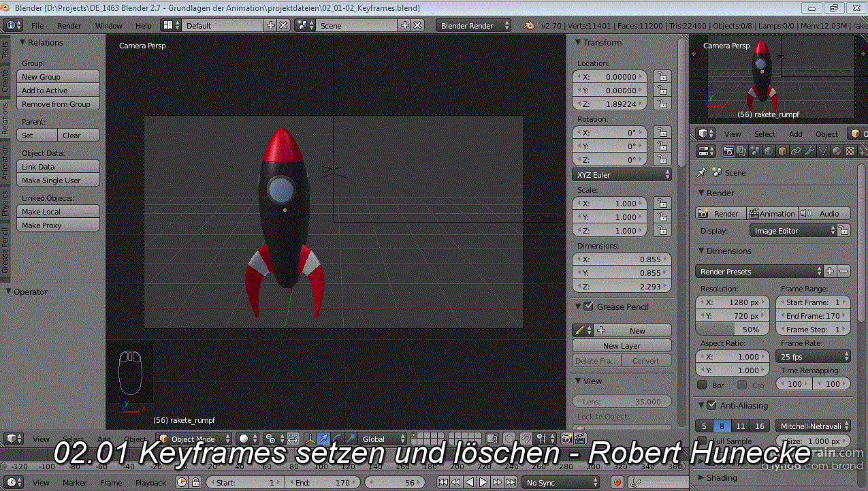Click the New Group button
The width and height of the screenshot is (868, 491).
(58, 76)
